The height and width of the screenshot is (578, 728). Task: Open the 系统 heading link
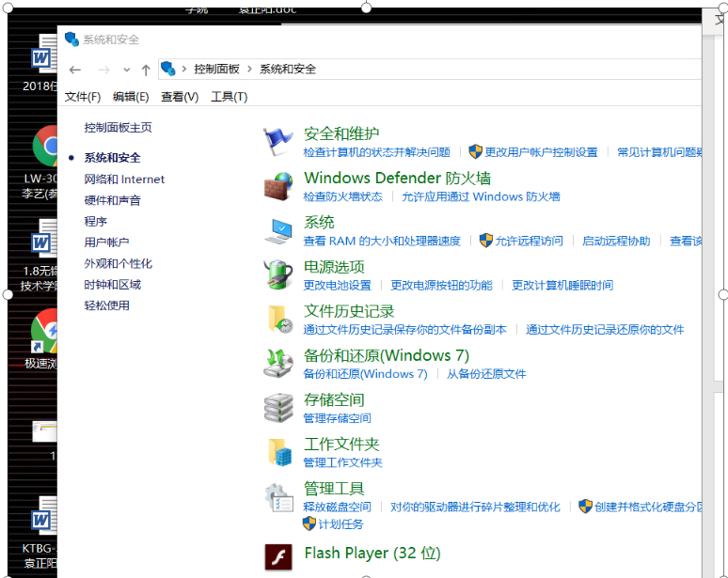click(319, 222)
